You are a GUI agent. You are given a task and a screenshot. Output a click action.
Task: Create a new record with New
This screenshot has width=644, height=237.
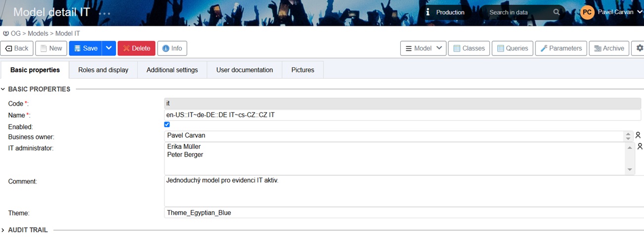(x=51, y=48)
